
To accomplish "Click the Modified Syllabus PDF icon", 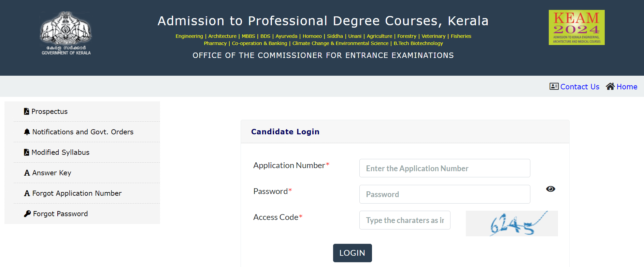I will tap(26, 152).
